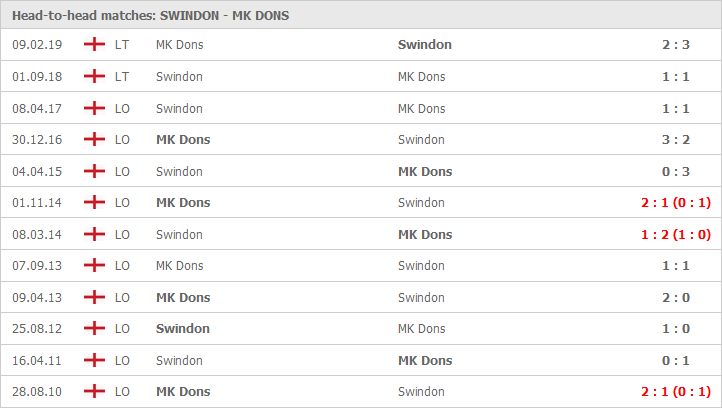Select bold MK Dons away team on 04.04.15
Screen dimensions: 722x408
(x=425, y=171)
